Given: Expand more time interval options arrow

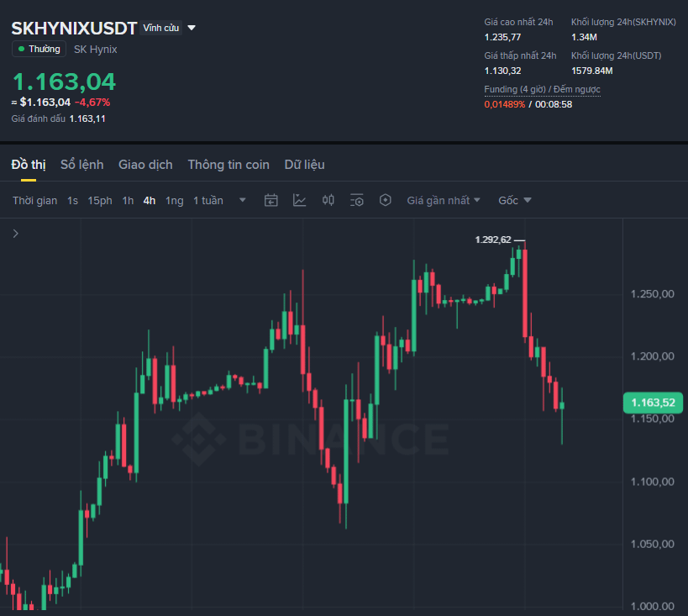Looking at the screenshot, I should click(x=242, y=200).
